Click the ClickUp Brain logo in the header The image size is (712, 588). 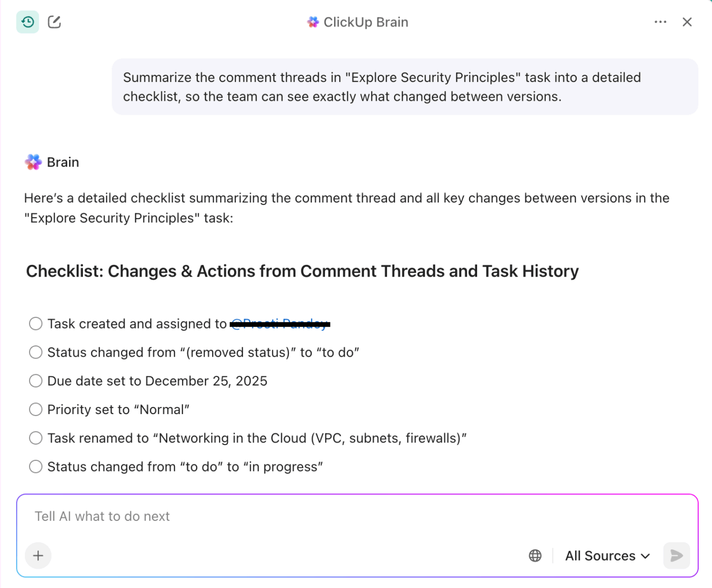[x=312, y=22]
